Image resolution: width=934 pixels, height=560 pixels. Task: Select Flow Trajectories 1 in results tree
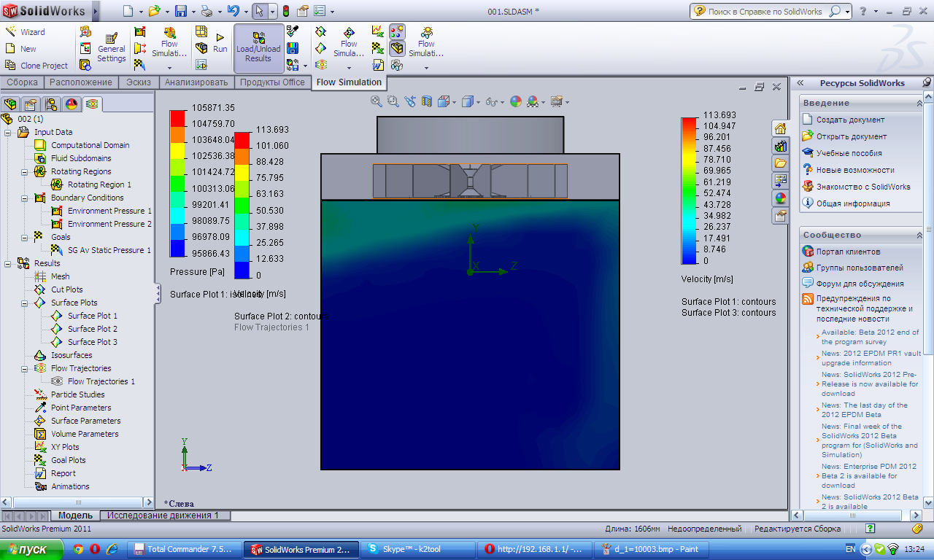click(x=101, y=381)
